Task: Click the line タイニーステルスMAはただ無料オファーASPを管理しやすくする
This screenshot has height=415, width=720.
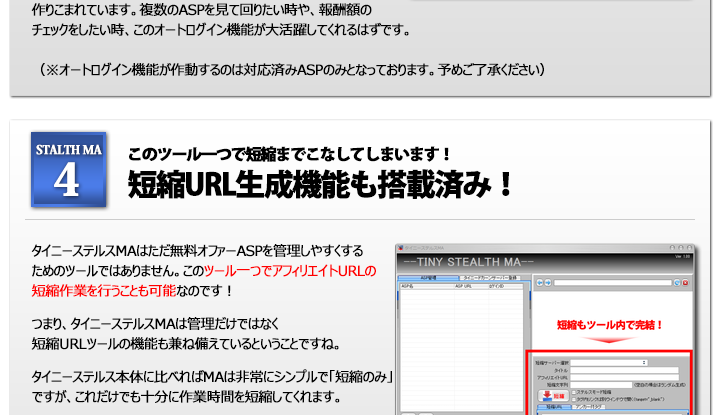Action: click(x=197, y=251)
